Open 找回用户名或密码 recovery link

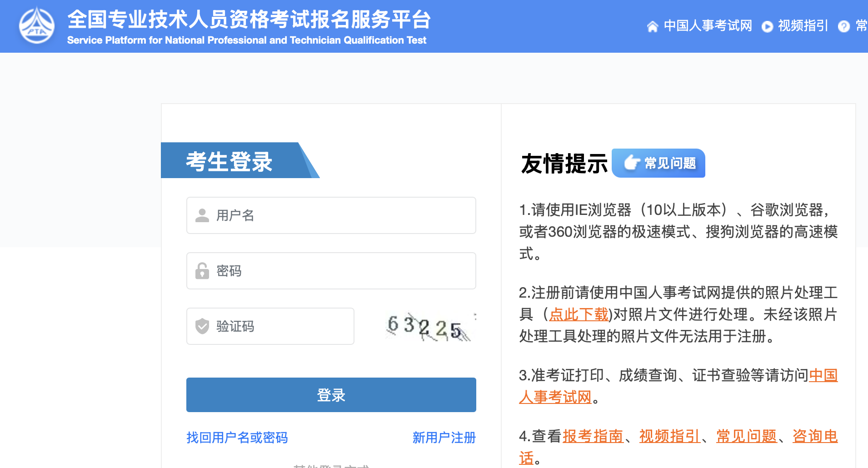pyautogui.click(x=237, y=438)
